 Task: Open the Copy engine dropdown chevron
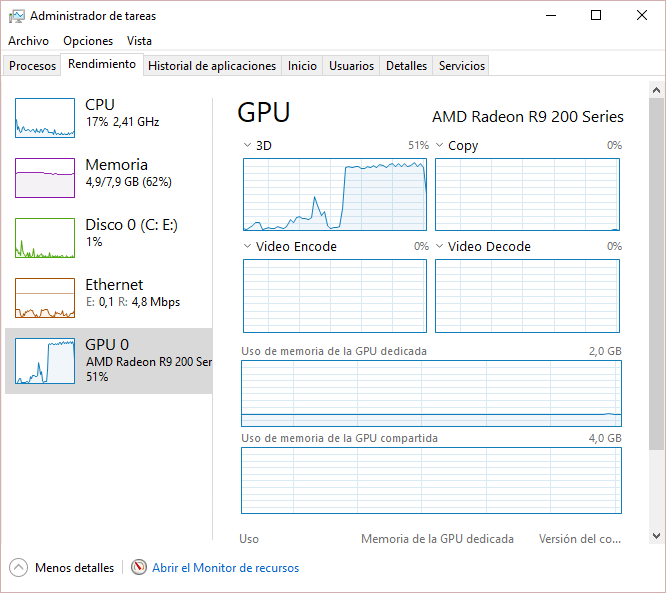tap(440, 145)
